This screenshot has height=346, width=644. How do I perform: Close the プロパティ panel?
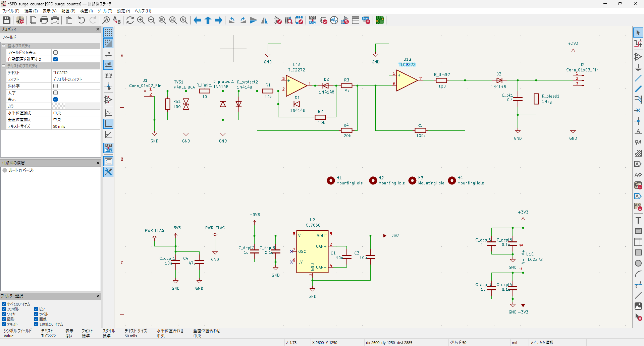coord(98,30)
